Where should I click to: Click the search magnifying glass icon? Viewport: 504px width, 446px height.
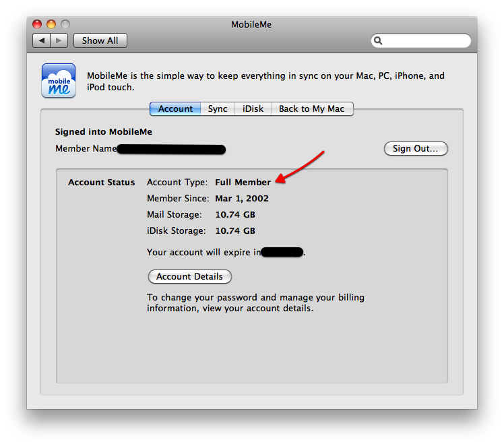click(378, 40)
